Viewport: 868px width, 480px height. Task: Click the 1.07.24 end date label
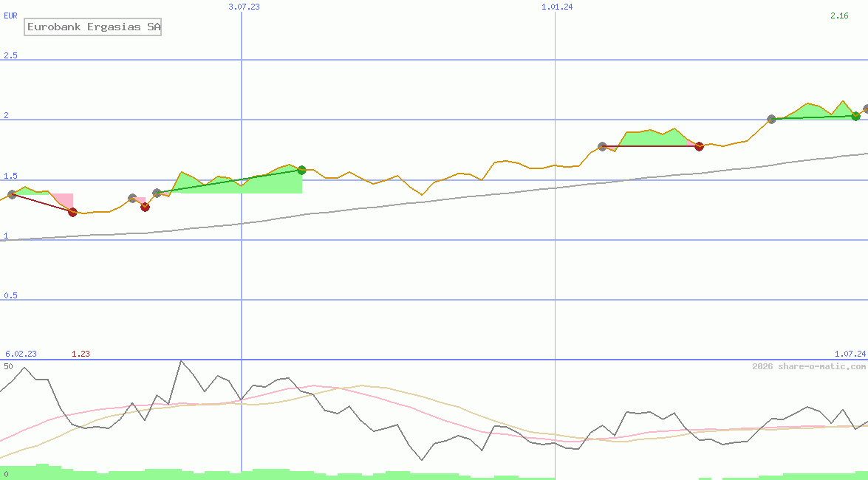click(x=850, y=354)
